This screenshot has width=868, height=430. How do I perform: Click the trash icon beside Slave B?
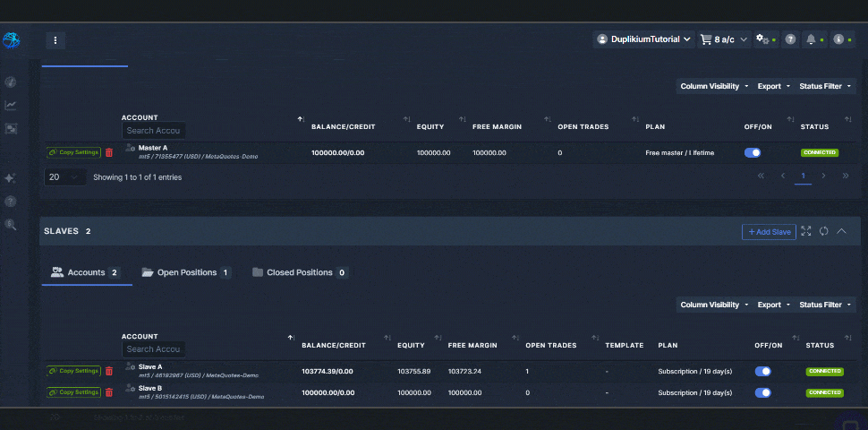click(109, 392)
